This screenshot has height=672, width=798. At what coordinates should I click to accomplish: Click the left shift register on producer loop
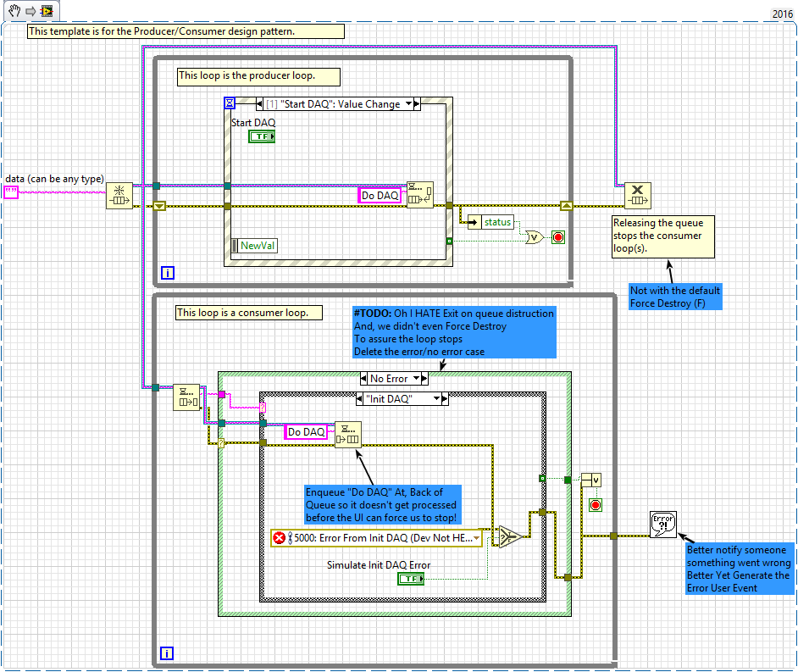160,206
